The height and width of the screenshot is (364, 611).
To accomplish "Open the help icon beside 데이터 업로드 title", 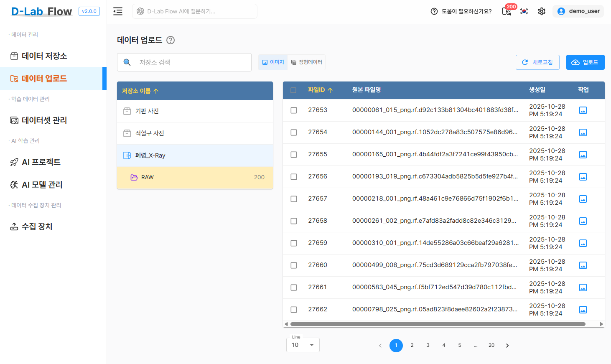I will [170, 40].
